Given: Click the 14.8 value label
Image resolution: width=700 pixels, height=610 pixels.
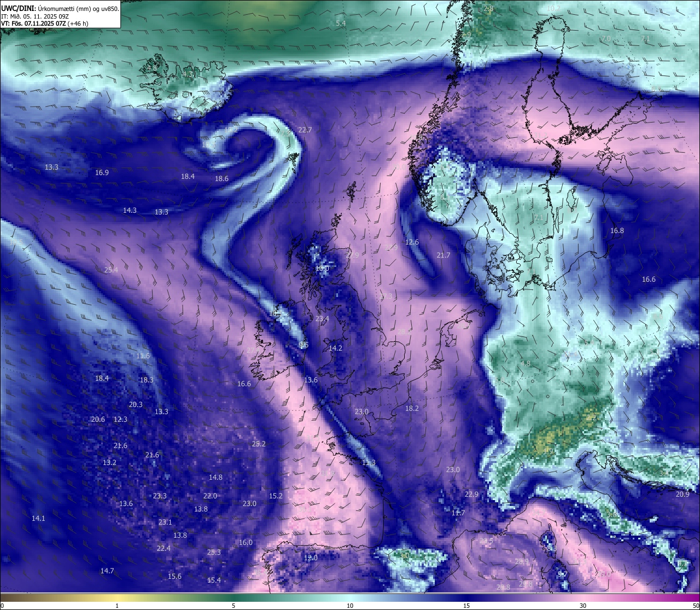Looking at the screenshot, I should pyautogui.click(x=215, y=477).
